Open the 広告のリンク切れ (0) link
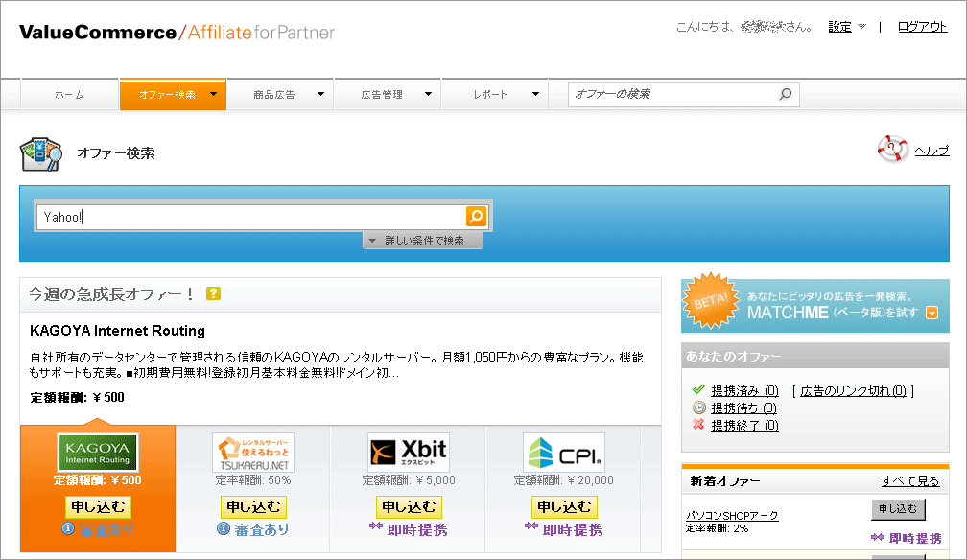This screenshot has width=967, height=560. (x=853, y=390)
